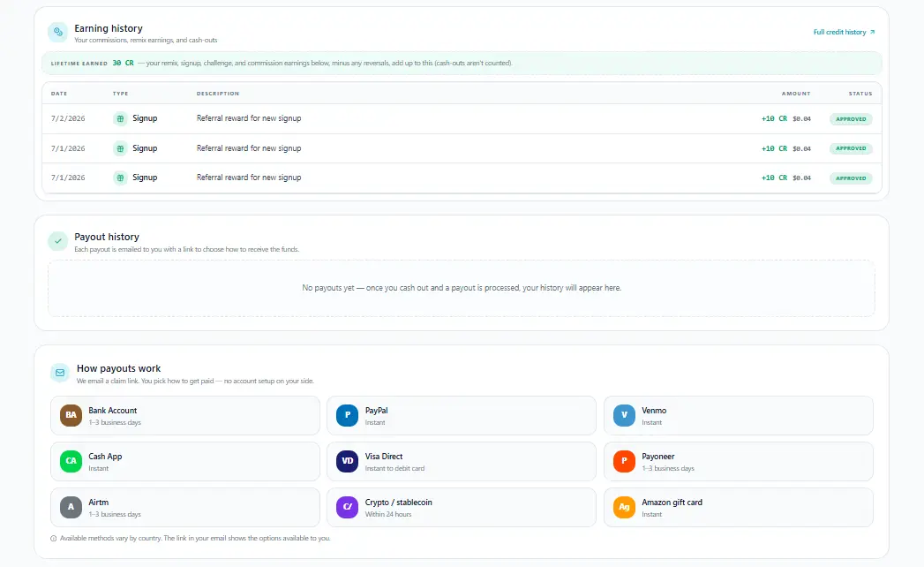924x567 pixels.
Task: Select the Venmo V icon
Action: point(624,415)
